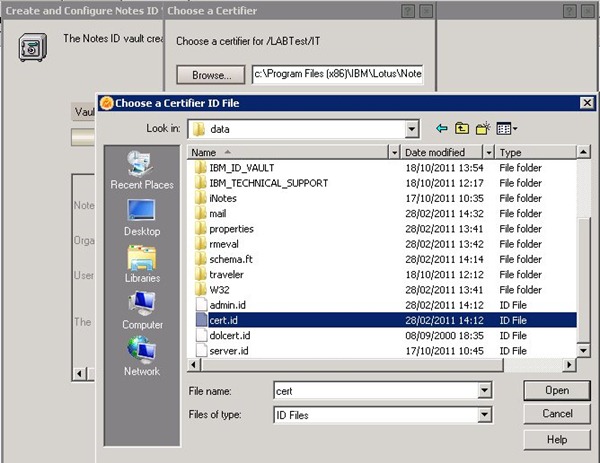The image size is (600, 463).
Task: Select Desktop in places sidebar
Action: [142, 218]
